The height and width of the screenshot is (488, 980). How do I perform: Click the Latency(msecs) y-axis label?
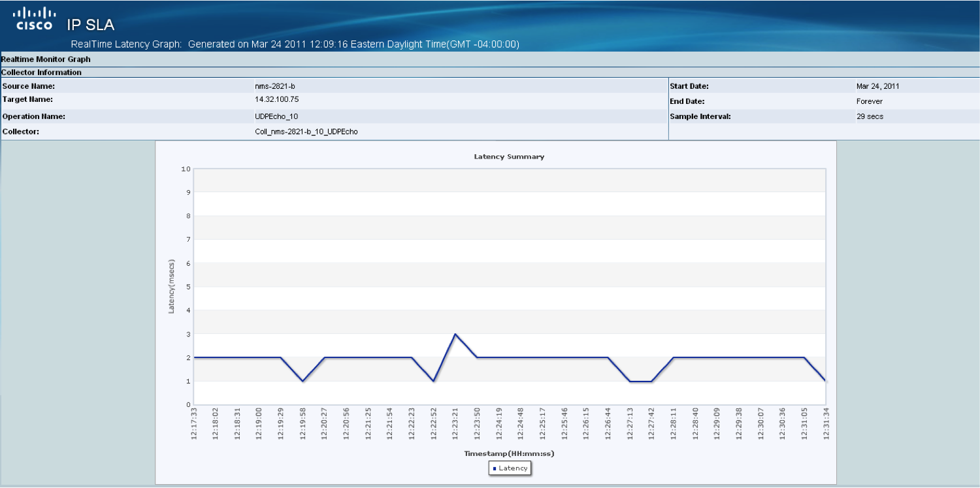(172, 287)
